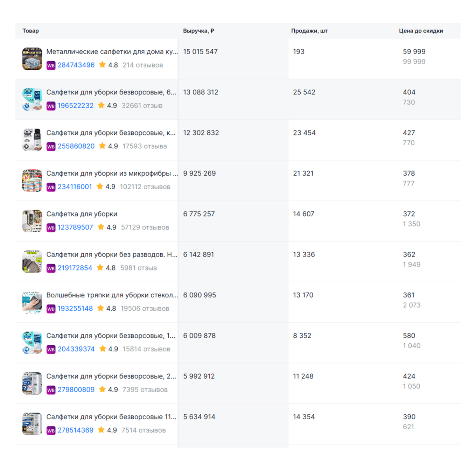Click the thumbnail for Салфетка для уборки
476x471 pixels.
(32, 220)
